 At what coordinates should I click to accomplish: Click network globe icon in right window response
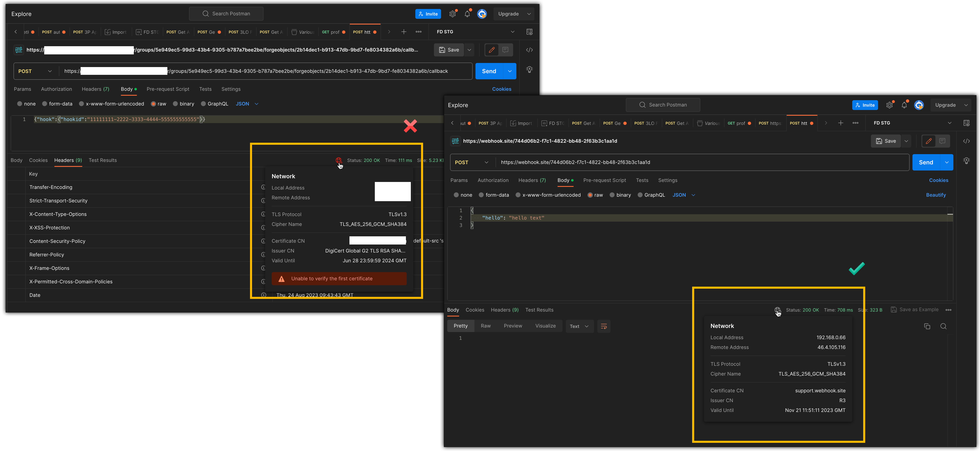click(x=777, y=310)
